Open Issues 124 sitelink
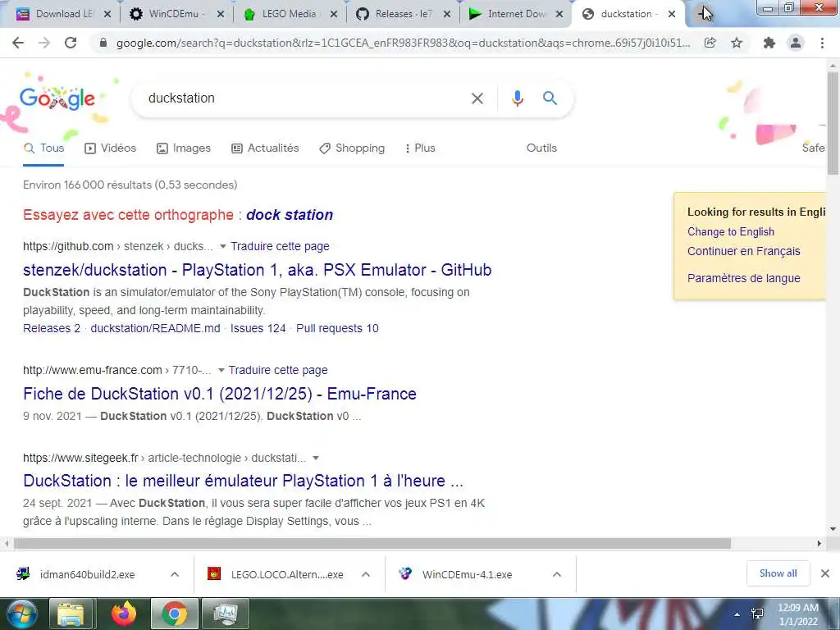Screen dimensions: 840x630 point(258,328)
